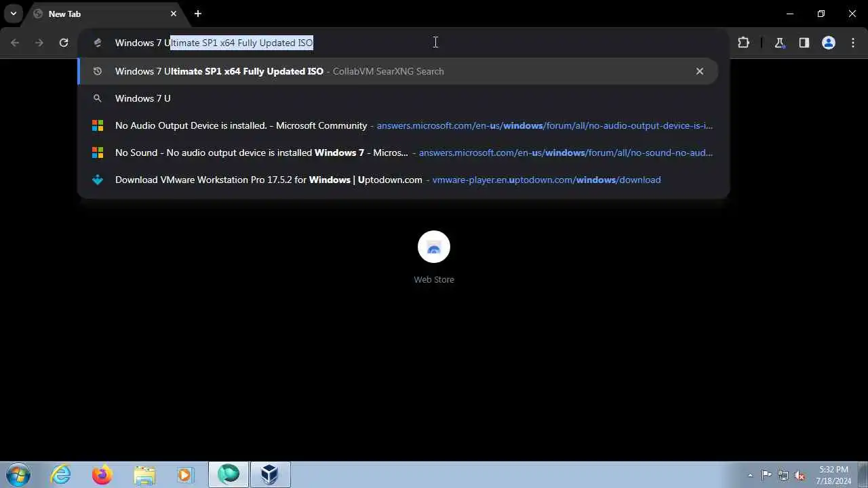
Task: Close the New Tab tab
Action: (x=174, y=14)
